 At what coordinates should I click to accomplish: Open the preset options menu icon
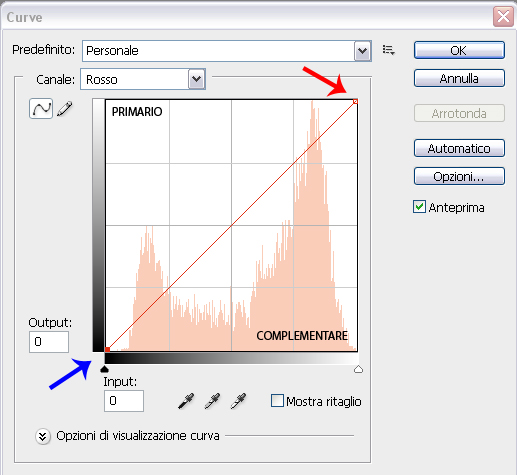[x=389, y=50]
